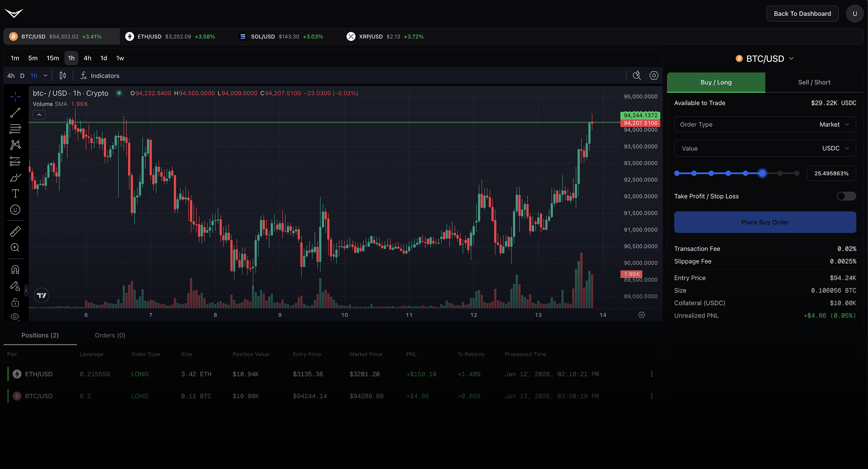This screenshot has width=868, height=469.
Task: Select the text annotation tool
Action: point(15,193)
